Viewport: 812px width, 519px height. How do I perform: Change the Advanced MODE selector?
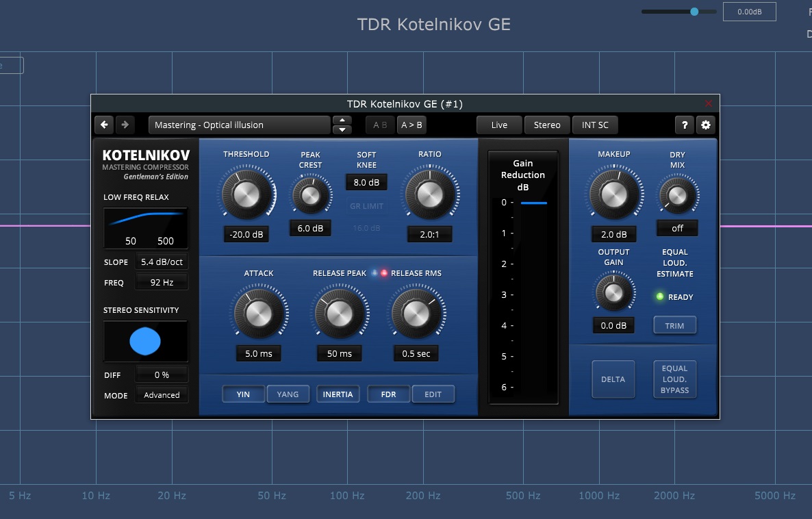click(x=162, y=394)
